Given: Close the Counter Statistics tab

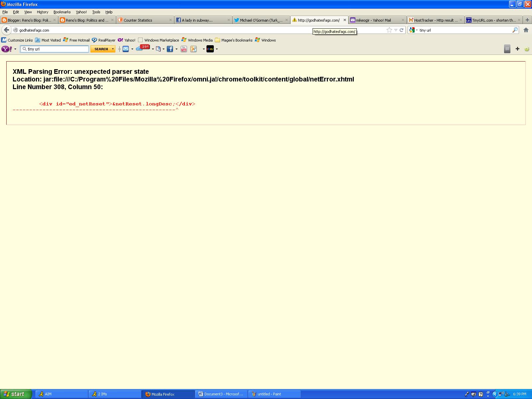Looking at the screenshot, I should (171, 20).
